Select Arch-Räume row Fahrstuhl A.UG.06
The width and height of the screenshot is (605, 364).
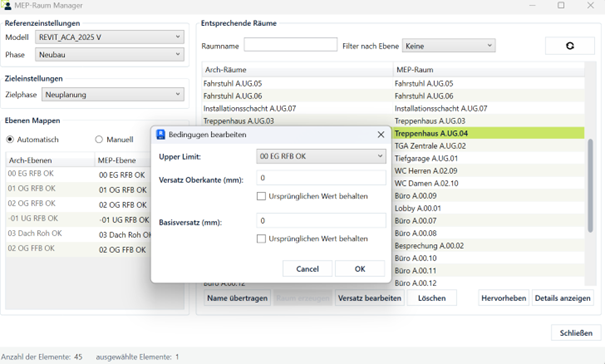[297, 96]
